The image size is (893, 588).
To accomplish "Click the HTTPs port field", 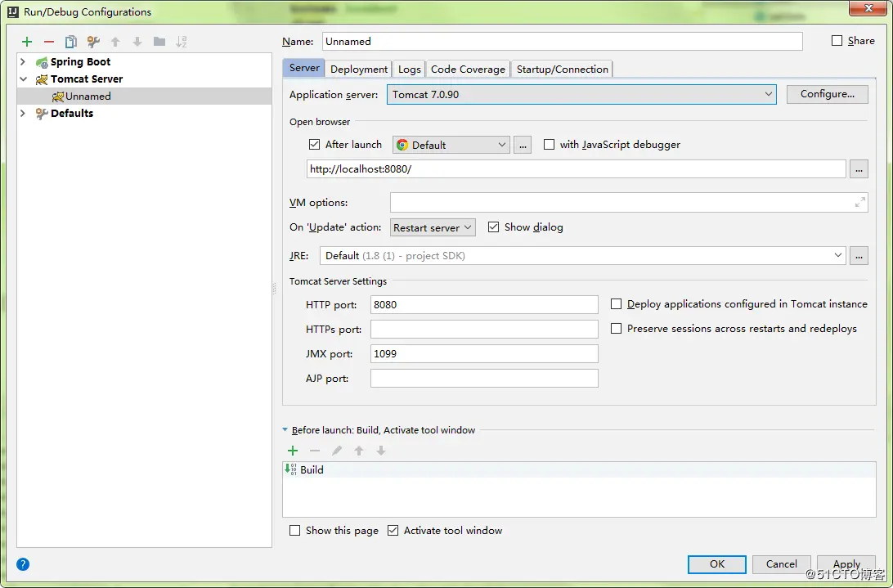I will pos(484,329).
